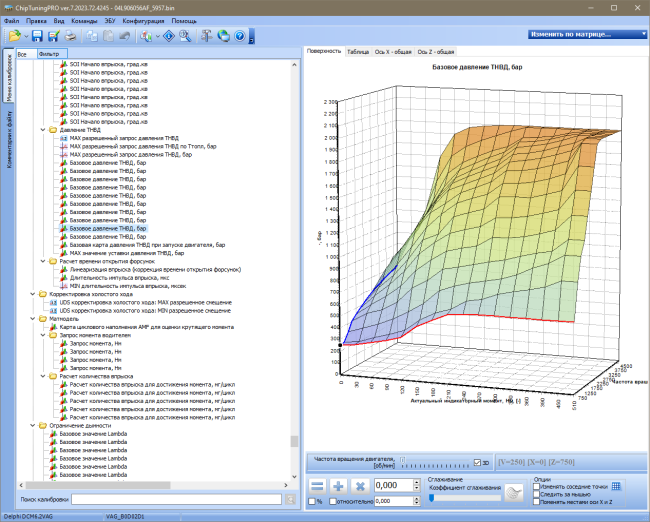Select the Фильтр tab
Screen dimensions: 650x522
click(52, 54)
